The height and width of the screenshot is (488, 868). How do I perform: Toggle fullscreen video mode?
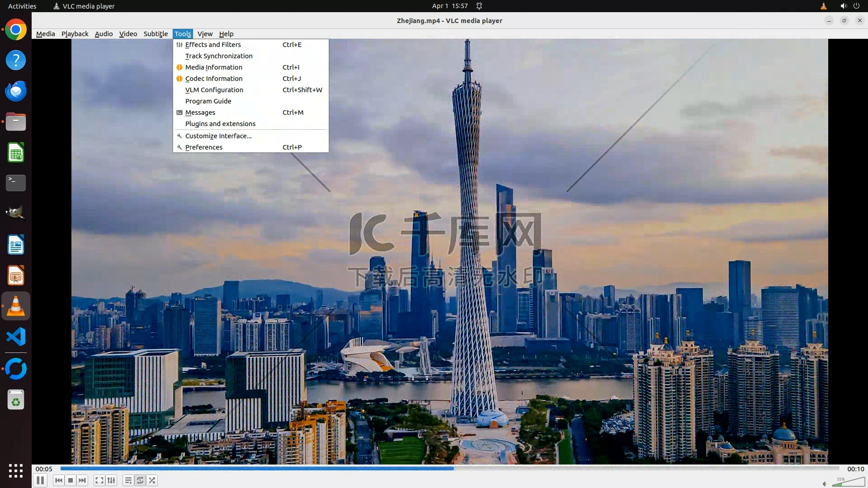click(x=99, y=480)
